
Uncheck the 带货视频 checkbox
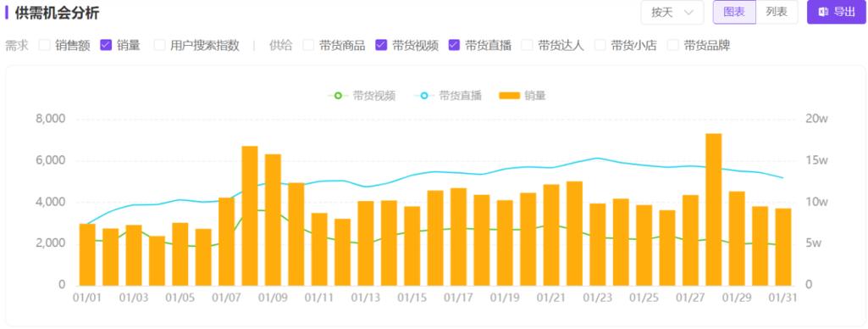pos(381,46)
